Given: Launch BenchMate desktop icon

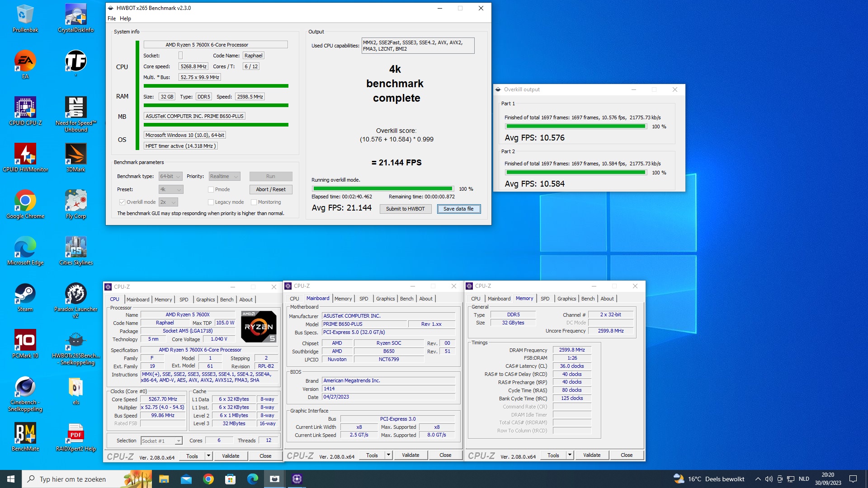Looking at the screenshot, I should pos(25,437).
